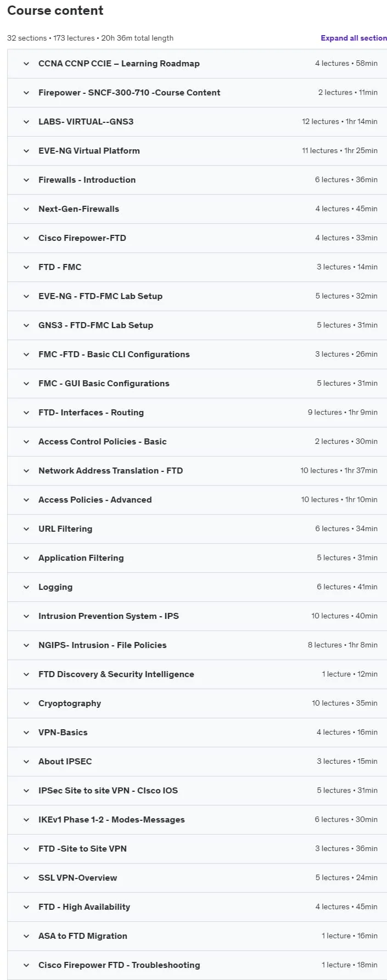Expand the Logging section
387x980 pixels.
pyautogui.click(x=197, y=587)
